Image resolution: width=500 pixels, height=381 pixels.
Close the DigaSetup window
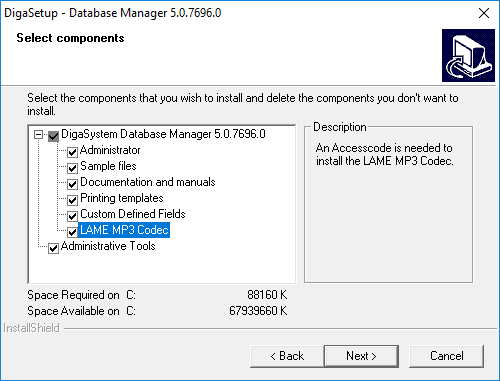point(484,13)
